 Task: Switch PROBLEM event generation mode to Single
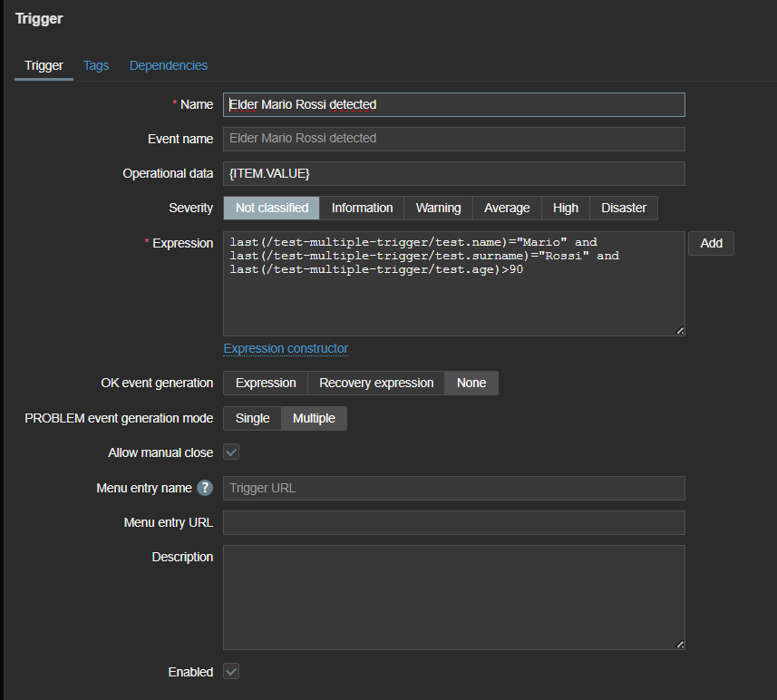(x=252, y=418)
